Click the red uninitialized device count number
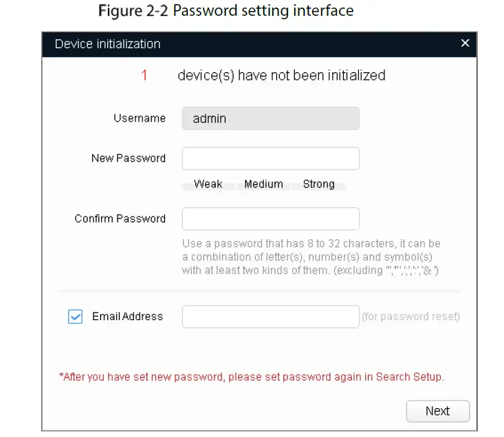Screen dimensions: 504x437 [x=144, y=76]
